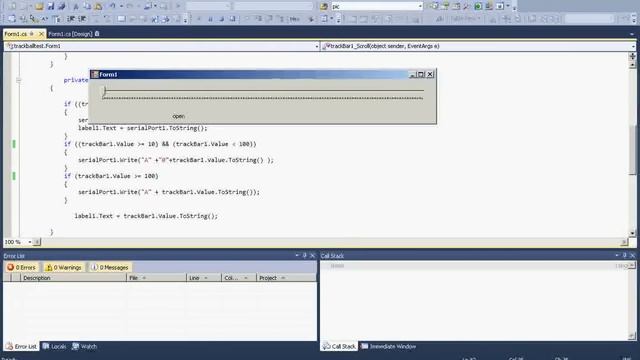The height and width of the screenshot is (360, 640).
Task: Open the Call Stack window options dropdown
Action: 617,256
